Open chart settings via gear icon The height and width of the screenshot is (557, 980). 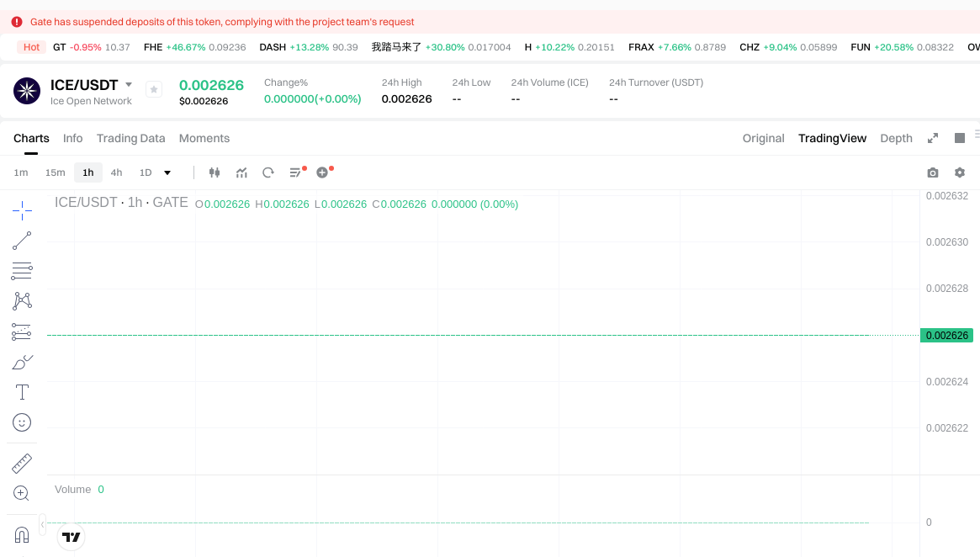[x=959, y=172]
